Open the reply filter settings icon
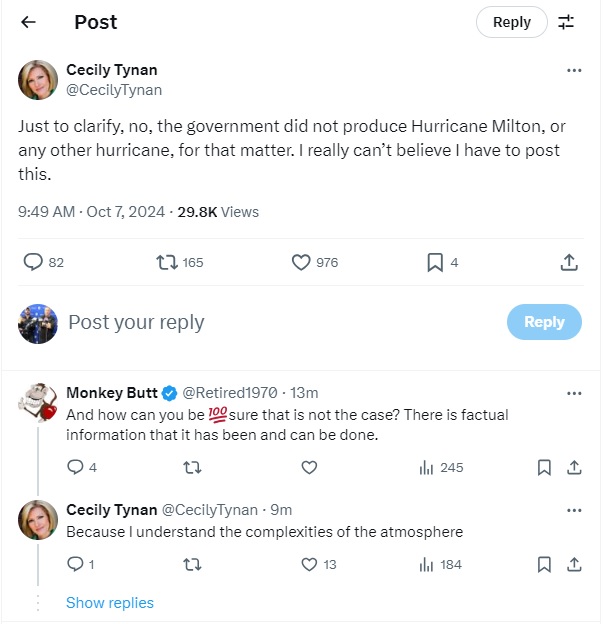This screenshot has height=624, width=603. pyautogui.click(x=566, y=22)
